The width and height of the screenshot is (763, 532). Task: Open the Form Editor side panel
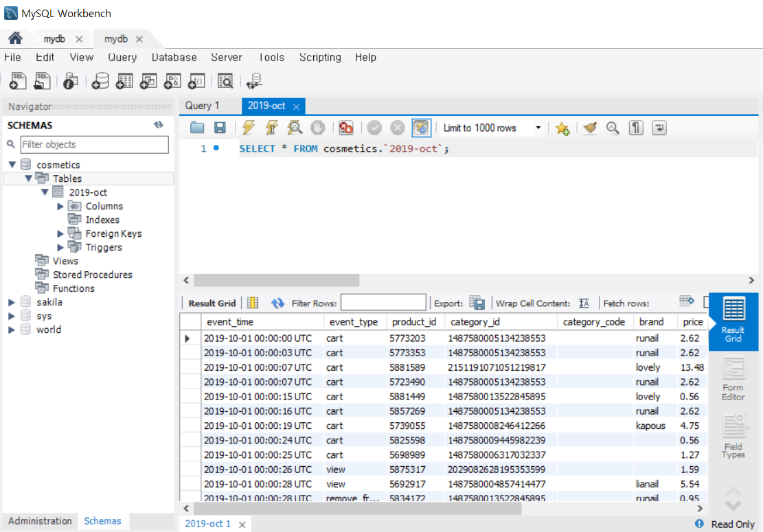(733, 379)
